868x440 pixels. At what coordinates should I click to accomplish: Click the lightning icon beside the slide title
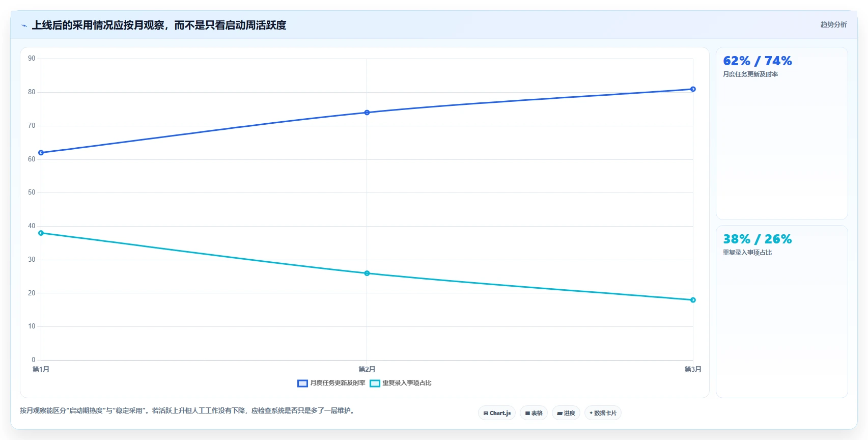point(24,25)
